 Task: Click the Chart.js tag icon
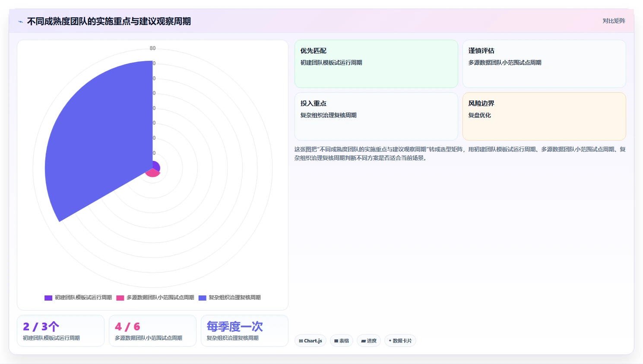pyautogui.click(x=301, y=341)
